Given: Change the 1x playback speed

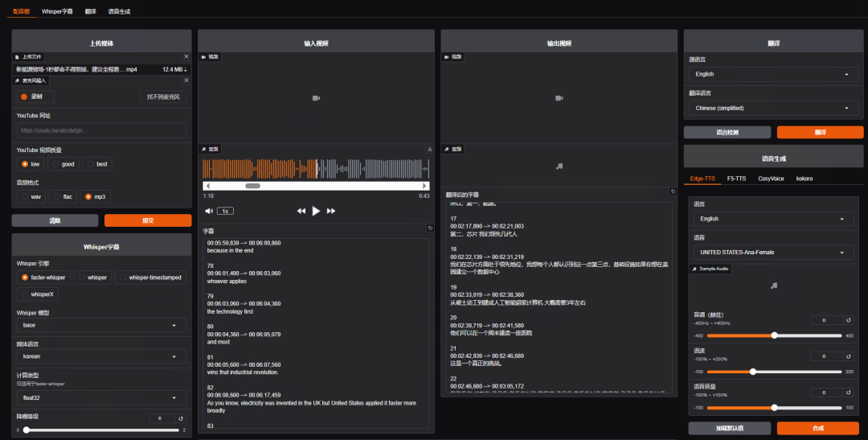Looking at the screenshot, I should pos(225,211).
